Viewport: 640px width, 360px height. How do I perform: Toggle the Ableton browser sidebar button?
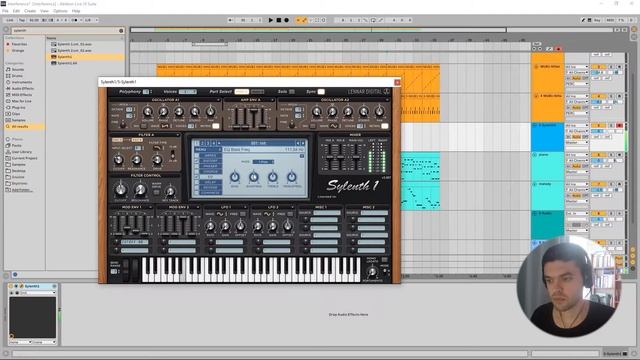click(x=6, y=30)
